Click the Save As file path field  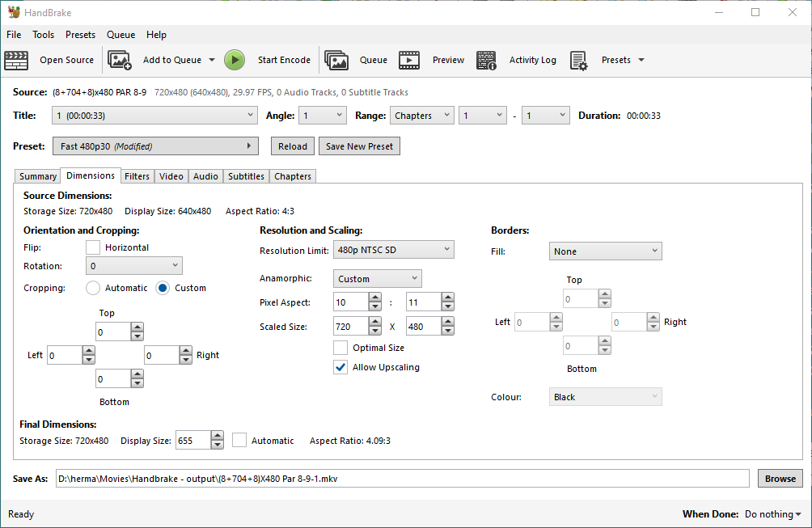(403, 479)
